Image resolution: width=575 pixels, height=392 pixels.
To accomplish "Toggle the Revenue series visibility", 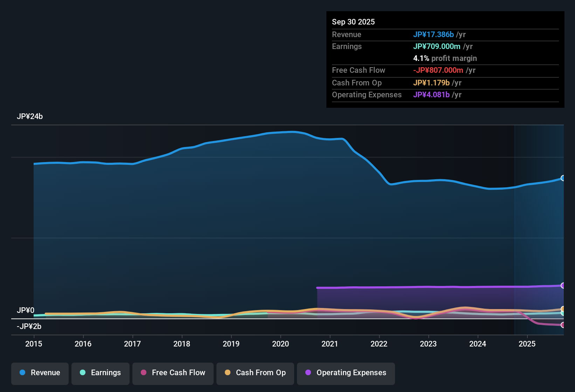I will [x=40, y=373].
